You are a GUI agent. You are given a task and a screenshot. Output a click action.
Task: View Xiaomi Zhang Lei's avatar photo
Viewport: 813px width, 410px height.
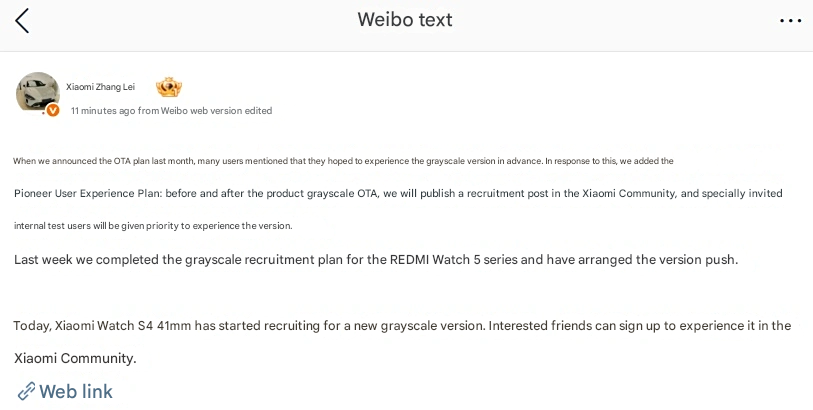click(37, 92)
